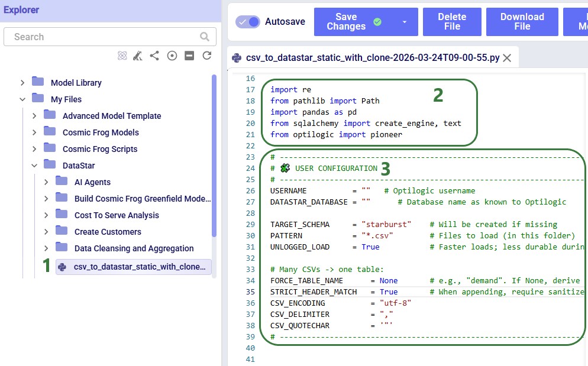The height and width of the screenshot is (366, 588).
Task: Select the Cost To Serve Analysis label
Action: [x=117, y=215]
